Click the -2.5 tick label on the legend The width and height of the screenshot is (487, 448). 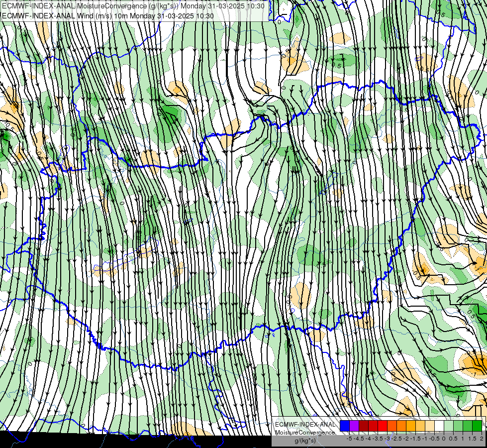[x=397, y=439]
